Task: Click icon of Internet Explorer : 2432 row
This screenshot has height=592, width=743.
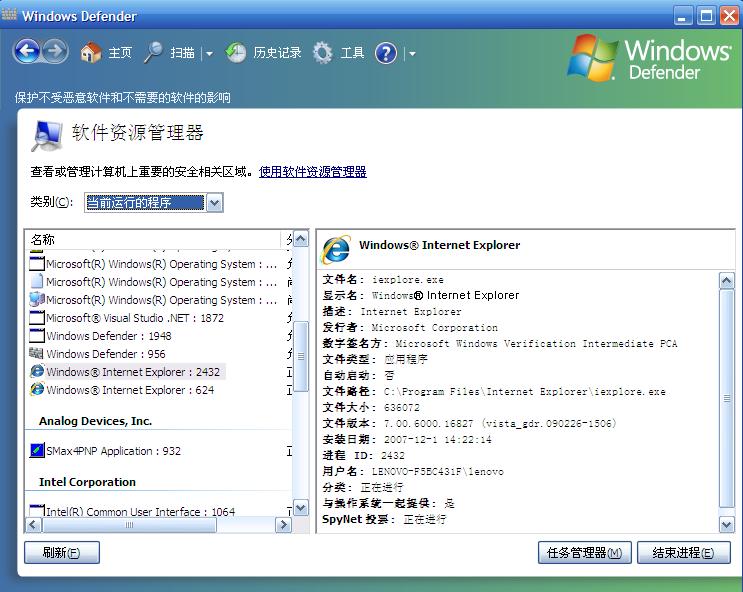Action: (x=37, y=371)
